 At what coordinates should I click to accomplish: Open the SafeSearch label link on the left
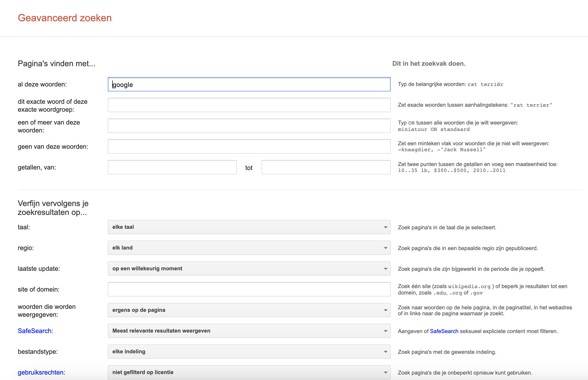(34, 331)
